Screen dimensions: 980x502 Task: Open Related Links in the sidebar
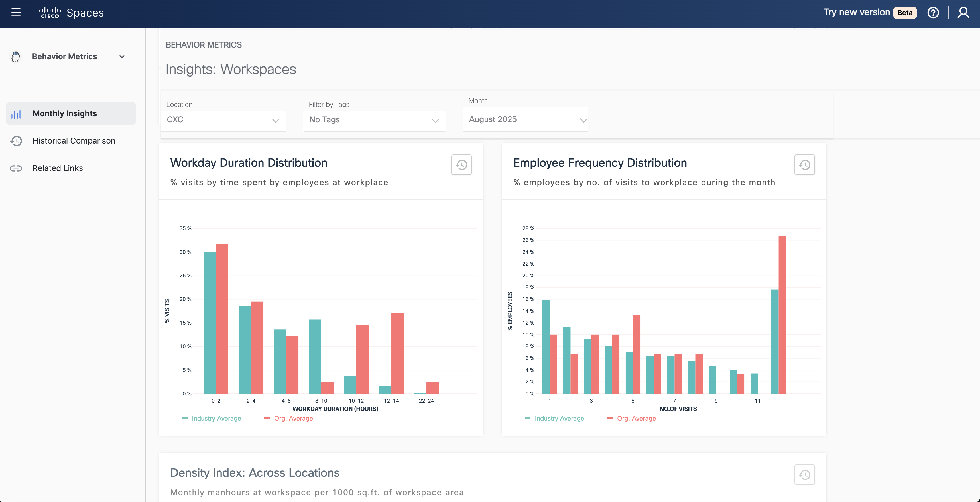tap(58, 168)
